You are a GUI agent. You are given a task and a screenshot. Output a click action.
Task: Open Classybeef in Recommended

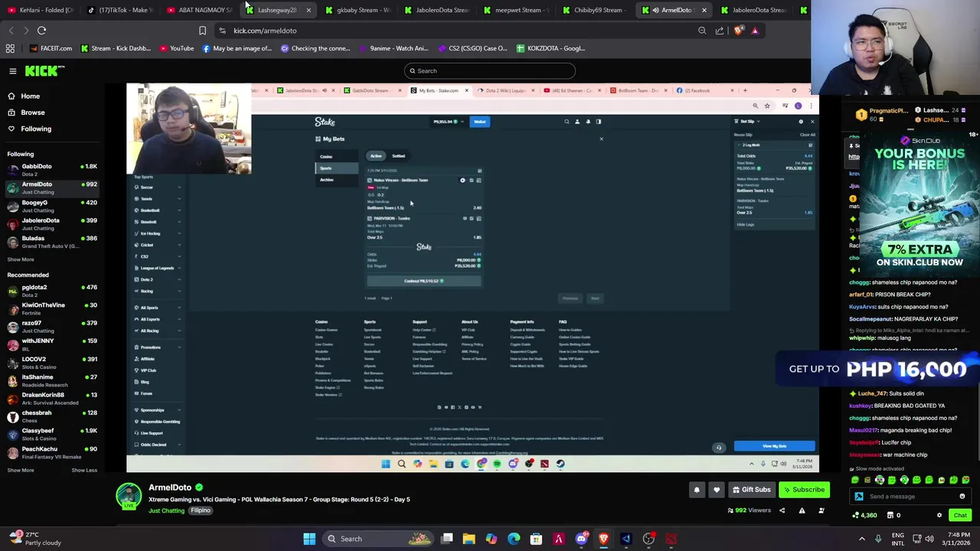[x=54, y=435]
